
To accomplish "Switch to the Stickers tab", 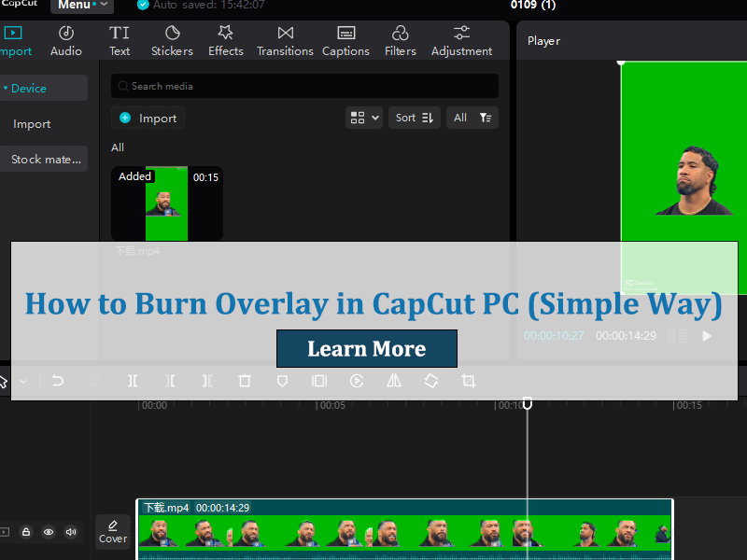I will [172, 40].
